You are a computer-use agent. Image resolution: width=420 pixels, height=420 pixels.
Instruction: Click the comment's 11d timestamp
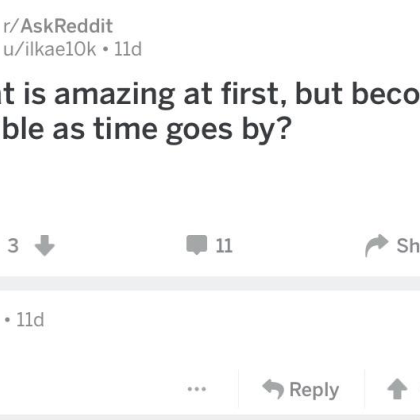click(x=30, y=320)
